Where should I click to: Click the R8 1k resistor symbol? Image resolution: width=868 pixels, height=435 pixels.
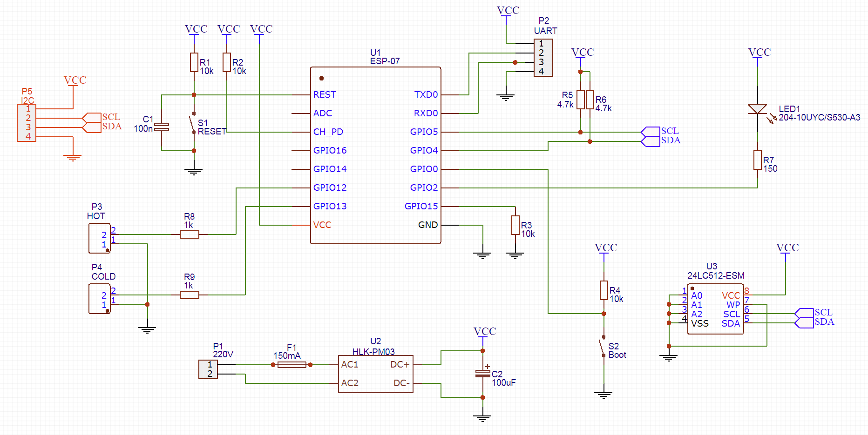190,234
